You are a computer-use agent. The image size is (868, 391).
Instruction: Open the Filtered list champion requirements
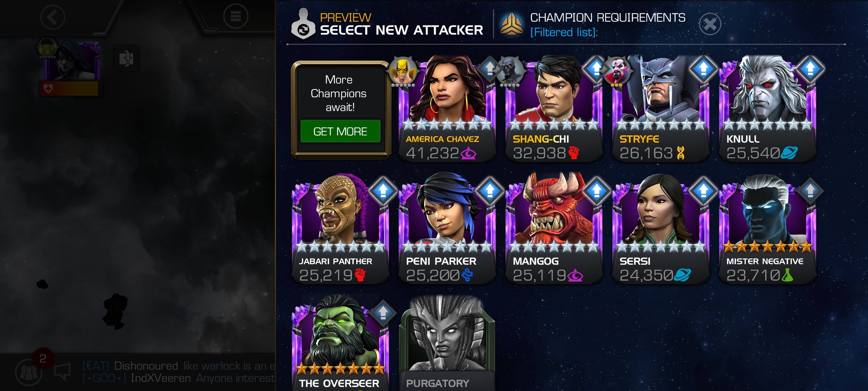[x=563, y=32]
